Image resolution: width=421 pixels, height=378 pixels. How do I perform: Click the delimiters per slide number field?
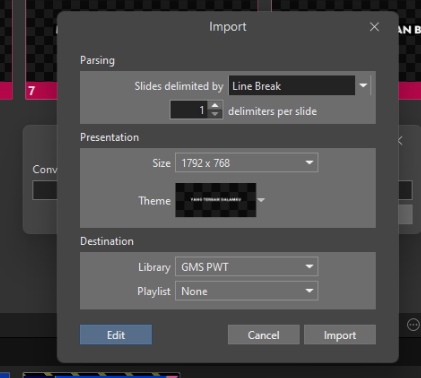pos(189,110)
